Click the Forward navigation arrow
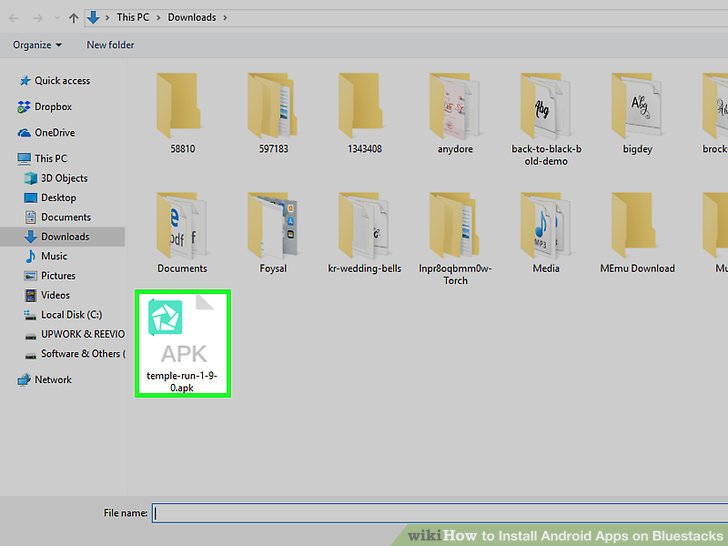 tap(38, 18)
